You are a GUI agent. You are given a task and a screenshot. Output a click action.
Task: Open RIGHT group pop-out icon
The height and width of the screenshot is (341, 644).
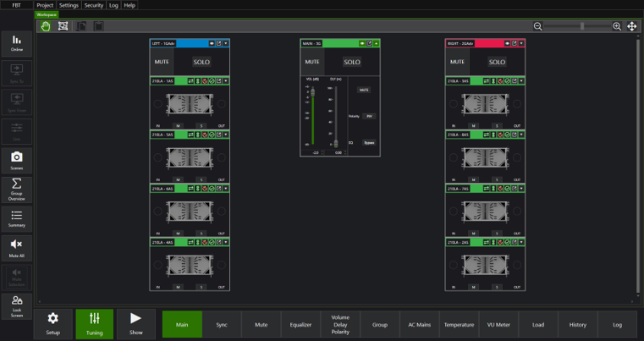click(515, 43)
